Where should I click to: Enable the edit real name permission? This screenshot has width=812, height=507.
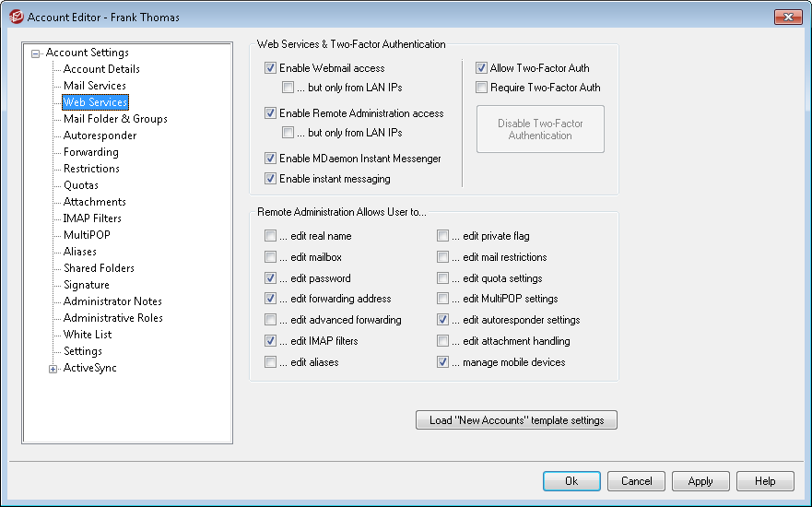pyautogui.click(x=270, y=236)
